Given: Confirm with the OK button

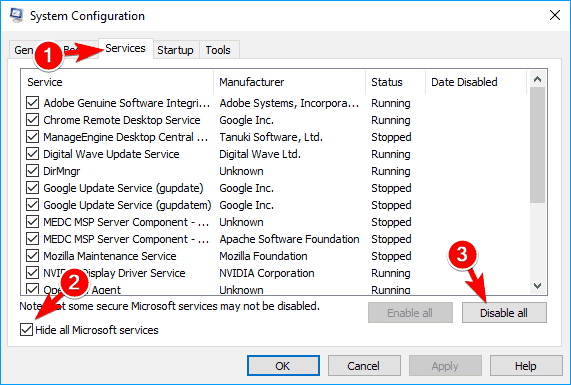Looking at the screenshot, I should 283,366.
